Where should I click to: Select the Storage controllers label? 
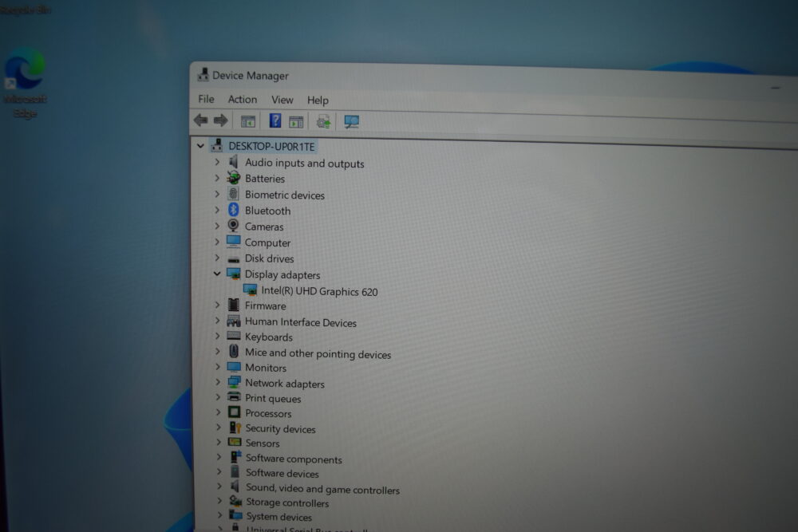point(287,503)
